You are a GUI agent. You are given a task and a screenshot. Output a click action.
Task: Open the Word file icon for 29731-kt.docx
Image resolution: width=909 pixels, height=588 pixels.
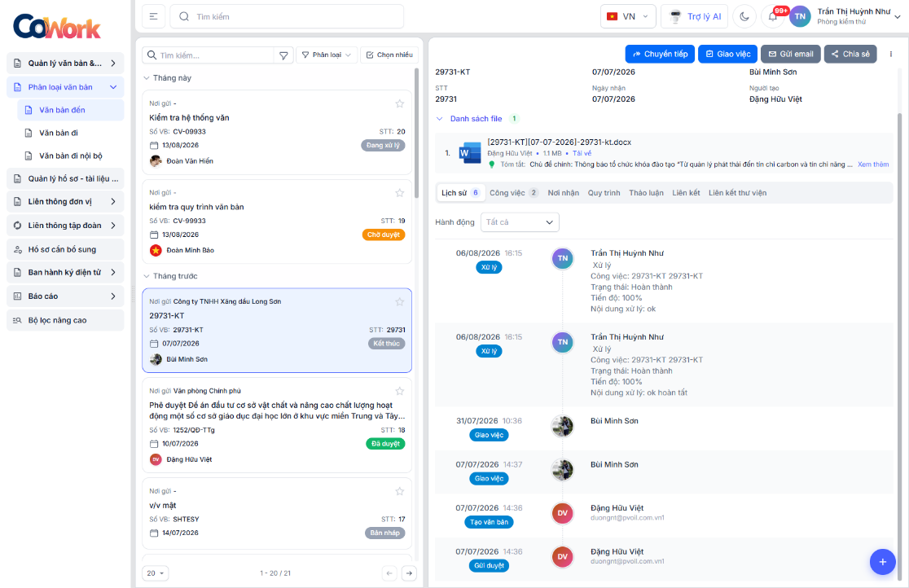tap(470, 153)
